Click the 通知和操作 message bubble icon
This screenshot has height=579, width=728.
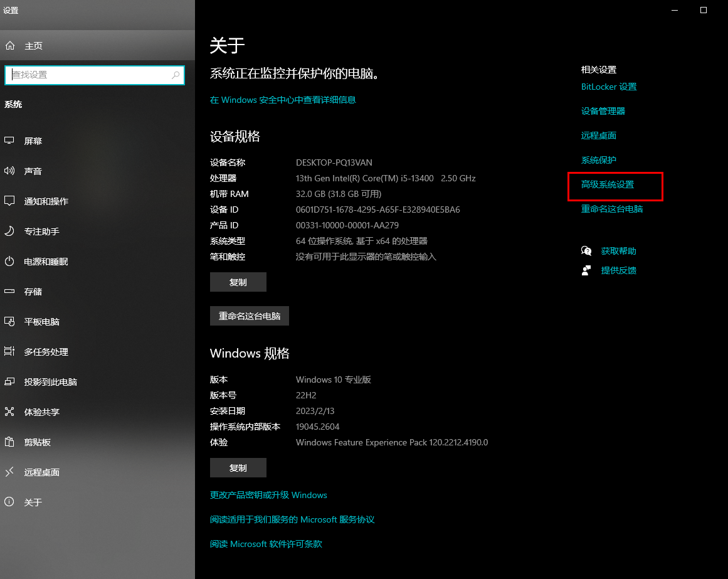click(x=9, y=201)
